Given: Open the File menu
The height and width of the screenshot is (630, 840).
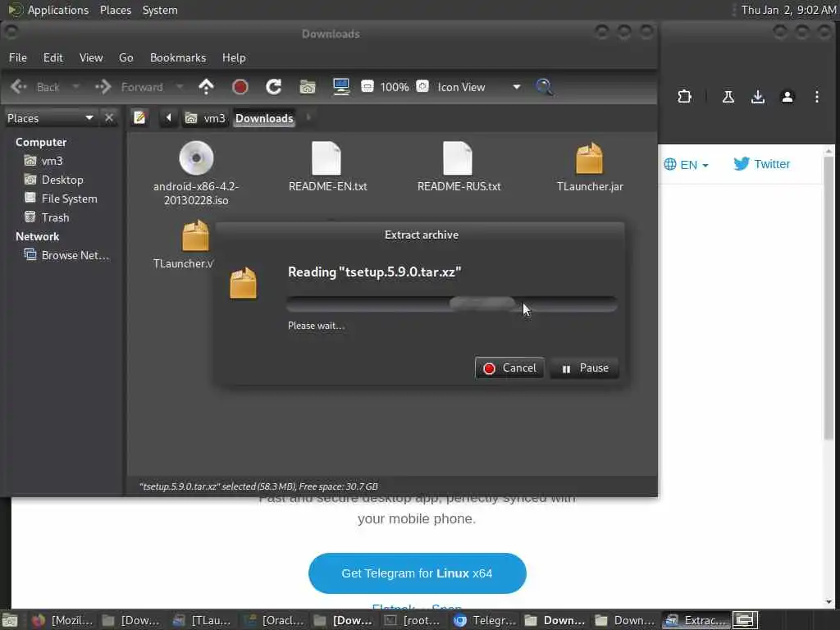Looking at the screenshot, I should [18, 58].
